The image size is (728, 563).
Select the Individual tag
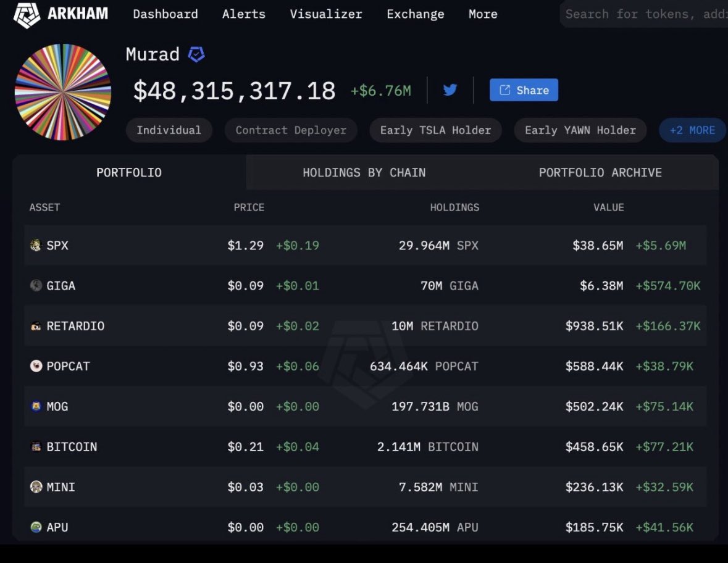pyautogui.click(x=169, y=130)
